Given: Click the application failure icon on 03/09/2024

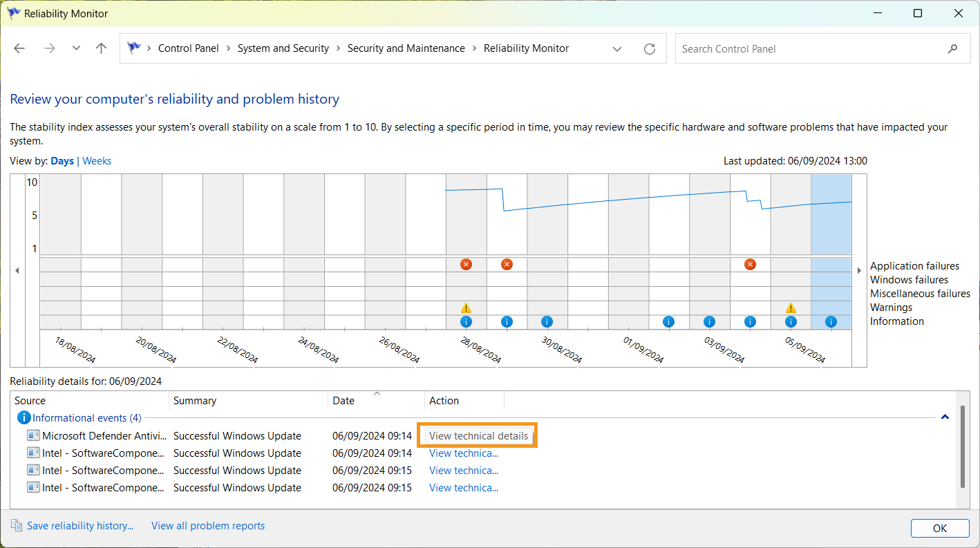Looking at the screenshot, I should coord(750,264).
